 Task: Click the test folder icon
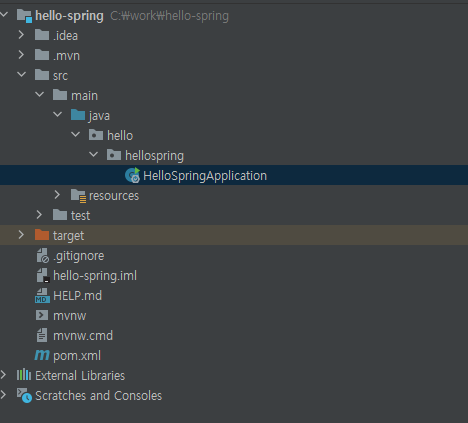(60, 215)
